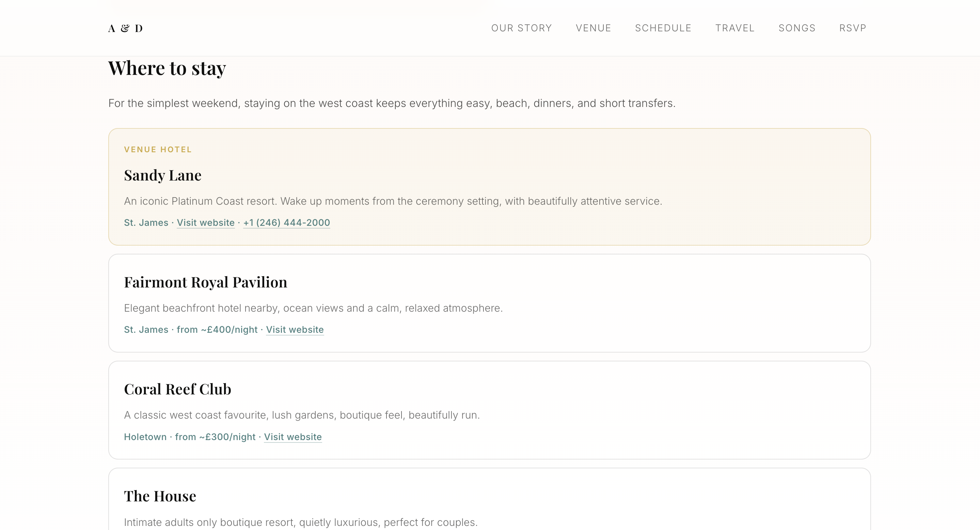
Task: Click the from ~£300/night price text
Action: coord(215,437)
